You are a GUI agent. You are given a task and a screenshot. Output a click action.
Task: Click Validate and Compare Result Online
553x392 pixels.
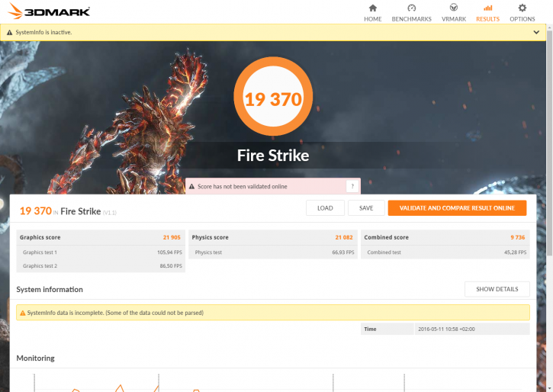coord(457,208)
